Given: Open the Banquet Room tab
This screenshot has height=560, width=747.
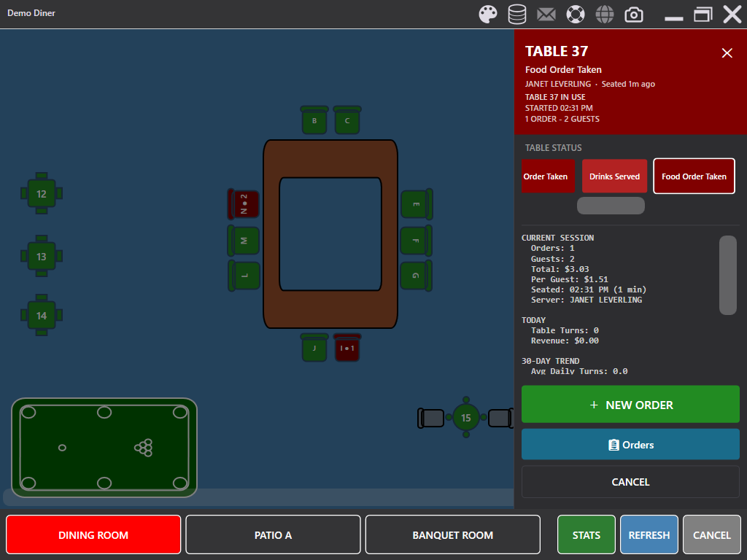Looking at the screenshot, I should tap(452, 535).
